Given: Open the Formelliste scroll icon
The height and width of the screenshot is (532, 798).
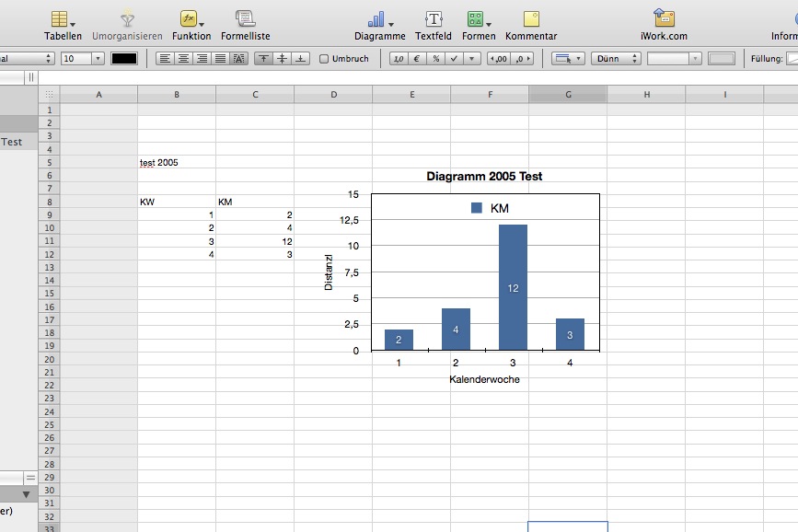Looking at the screenshot, I should coord(245,20).
